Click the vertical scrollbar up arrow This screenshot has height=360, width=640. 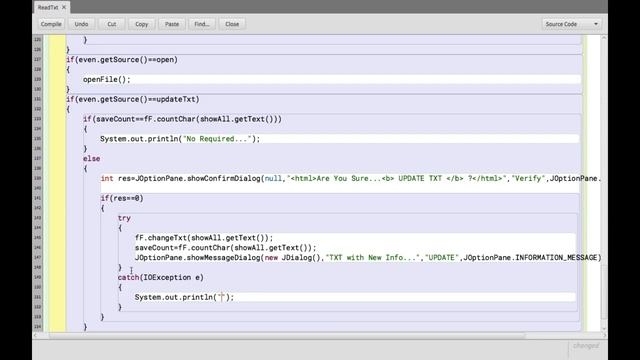click(x=604, y=38)
